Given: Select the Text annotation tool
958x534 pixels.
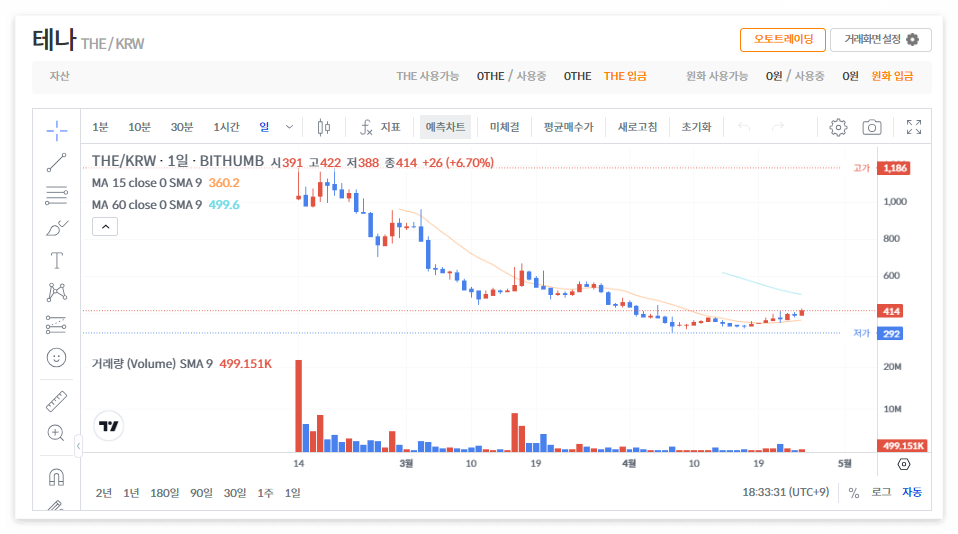Looking at the screenshot, I should [x=56, y=261].
